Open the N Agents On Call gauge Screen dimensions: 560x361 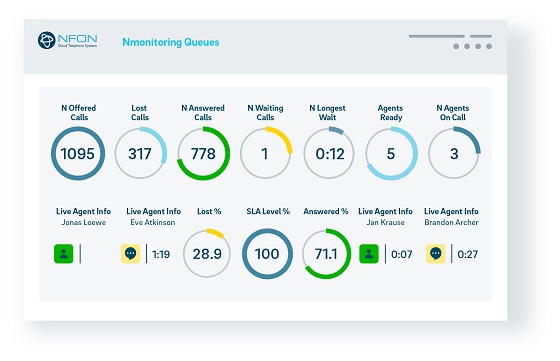tap(454, 154)
